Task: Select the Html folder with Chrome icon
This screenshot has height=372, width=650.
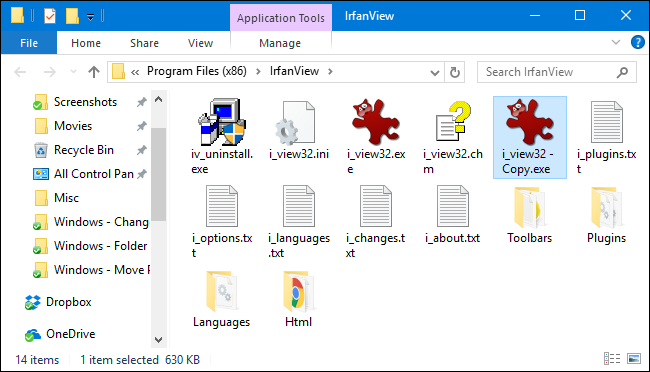Action: click(298, 292)
